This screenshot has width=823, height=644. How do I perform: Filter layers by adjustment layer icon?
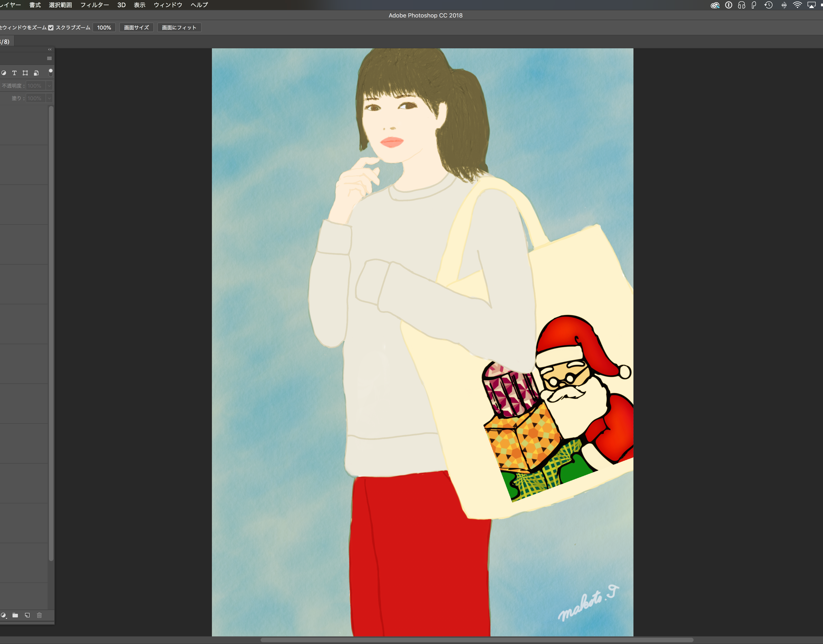pos(3,73)
